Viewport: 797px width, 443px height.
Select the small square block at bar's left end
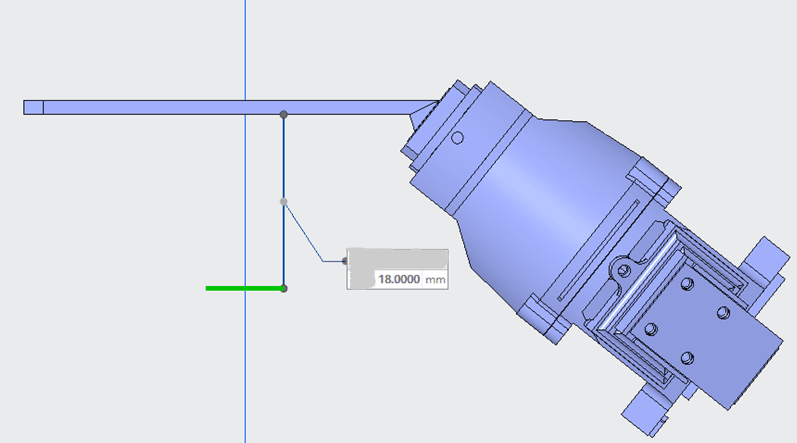pos(34,107)
